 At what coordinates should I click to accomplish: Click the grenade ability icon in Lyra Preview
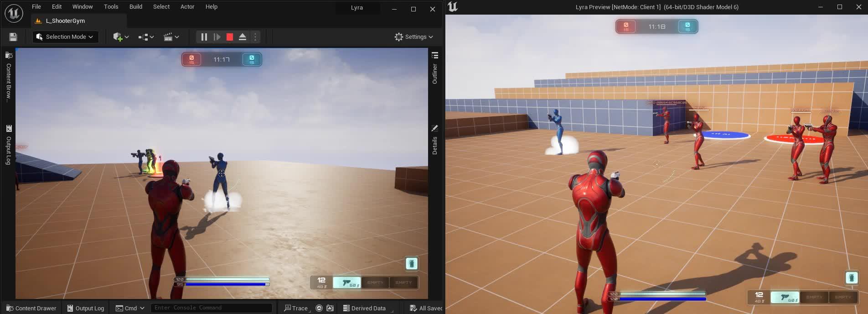pos(852,277)
